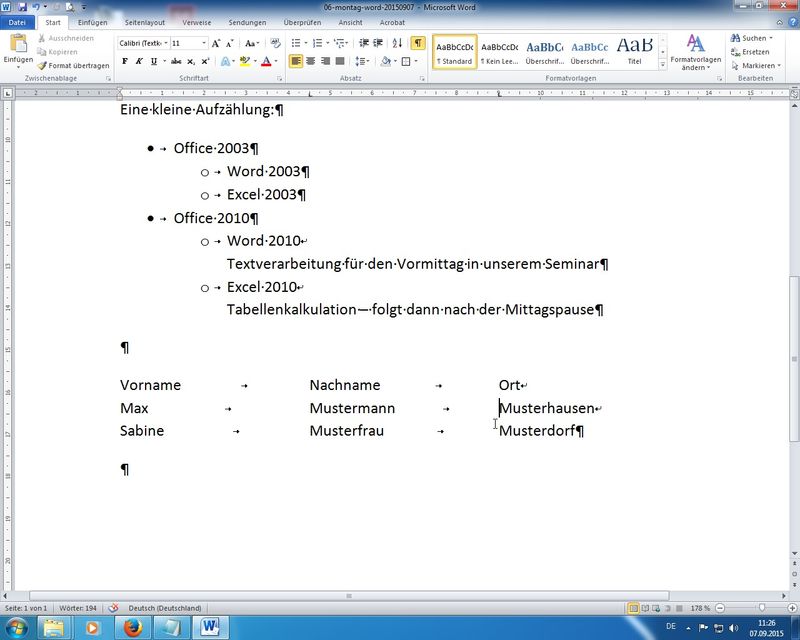Increase font size with A-up icon
Screen dimensions: 800x640
coord(216,43)
